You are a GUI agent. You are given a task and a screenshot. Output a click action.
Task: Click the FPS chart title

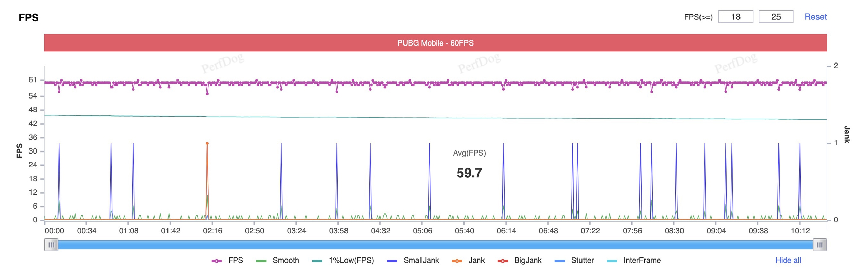click(28, 17)
